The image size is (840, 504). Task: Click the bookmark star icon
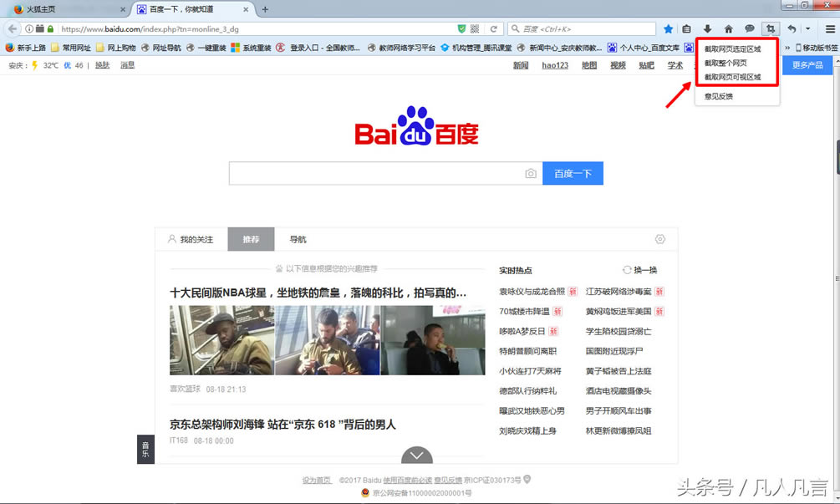point(668,28)
